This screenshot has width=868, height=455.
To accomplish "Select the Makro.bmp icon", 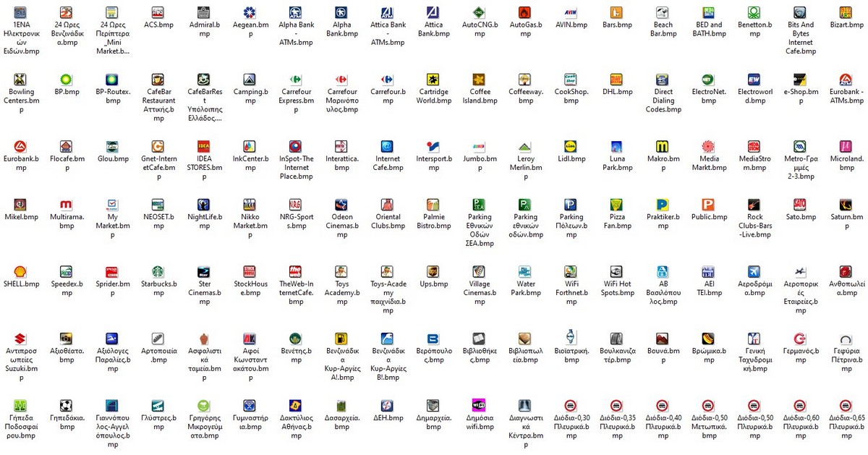I will coord(663,146).
